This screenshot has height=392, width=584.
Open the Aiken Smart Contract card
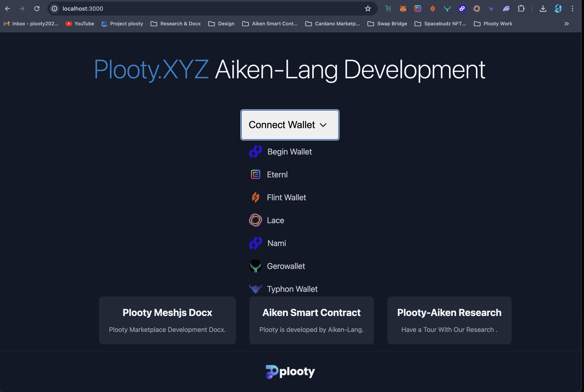point(312,320)
